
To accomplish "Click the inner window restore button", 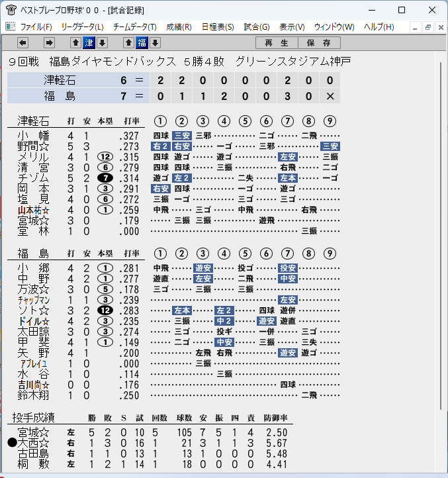I will pos(427,27).
